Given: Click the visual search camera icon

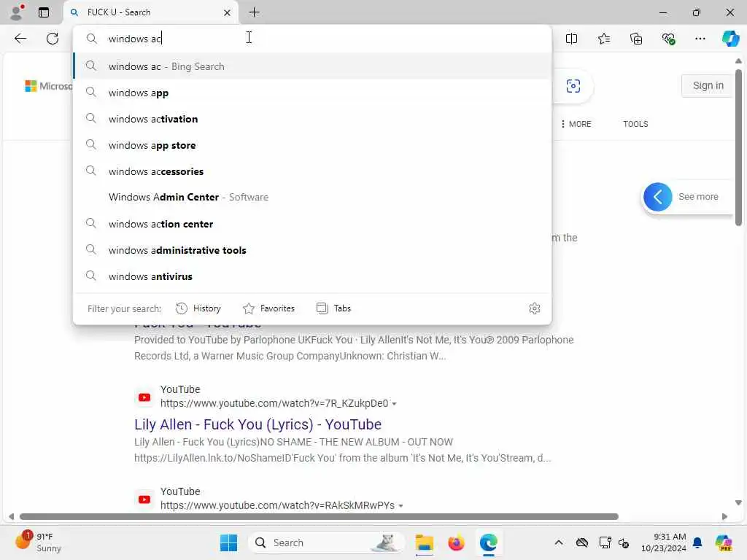Looking at the screenshot, I should (x=573, y=86).
